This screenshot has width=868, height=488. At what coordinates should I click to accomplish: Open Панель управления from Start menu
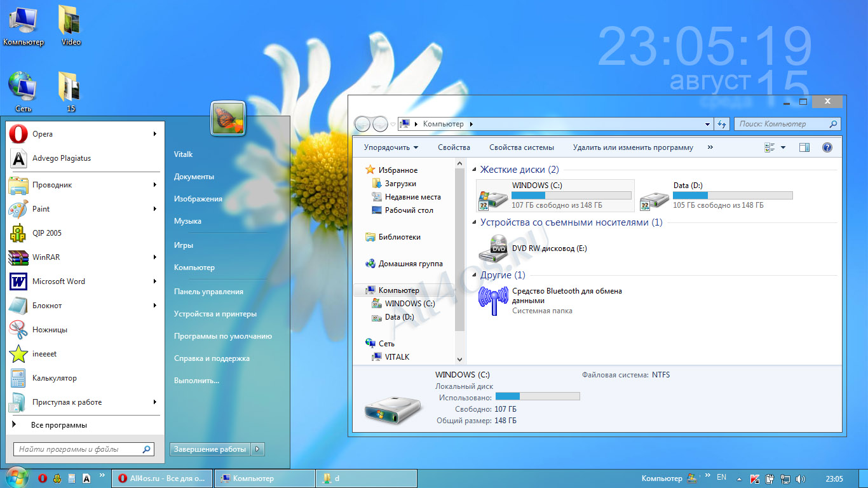pyautogui.click(x=208, y=292)
